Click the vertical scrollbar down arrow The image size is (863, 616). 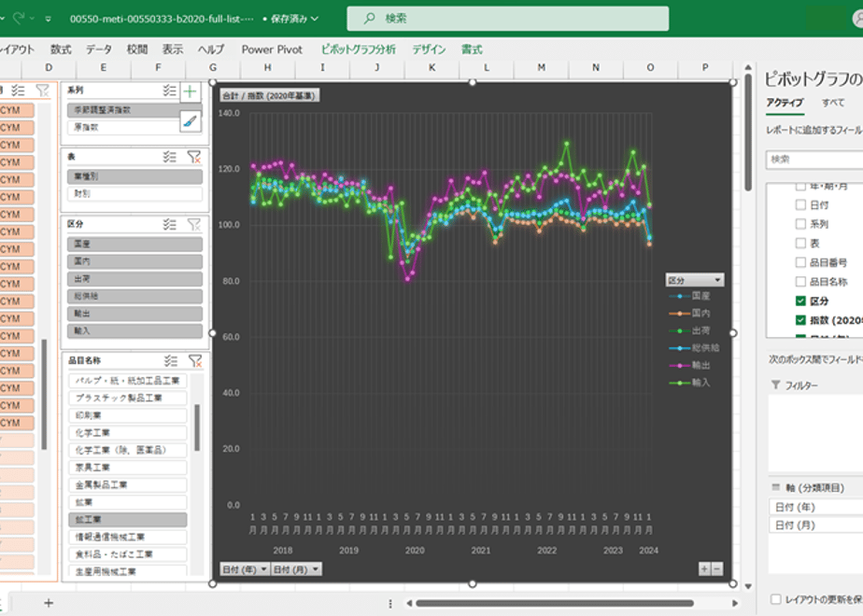click(748, 586)
